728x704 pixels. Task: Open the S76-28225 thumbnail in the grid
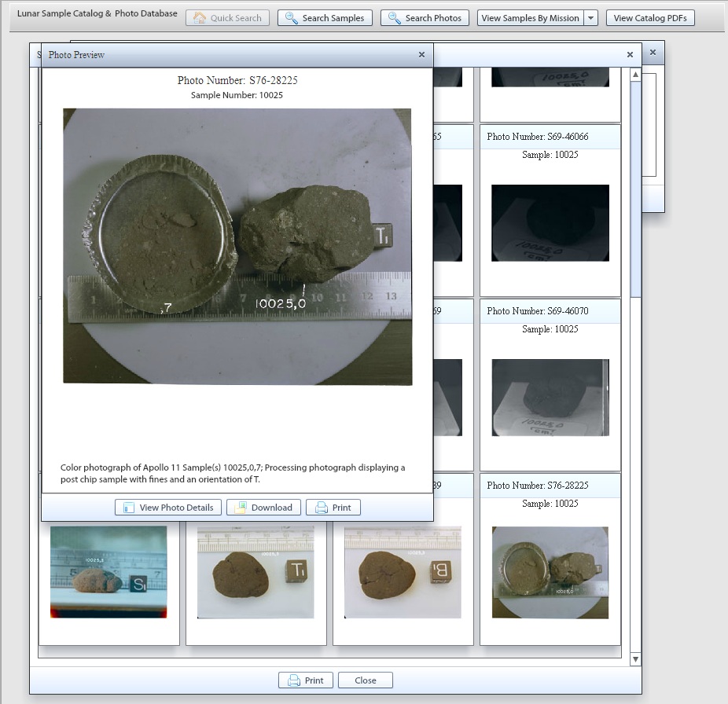550,572
